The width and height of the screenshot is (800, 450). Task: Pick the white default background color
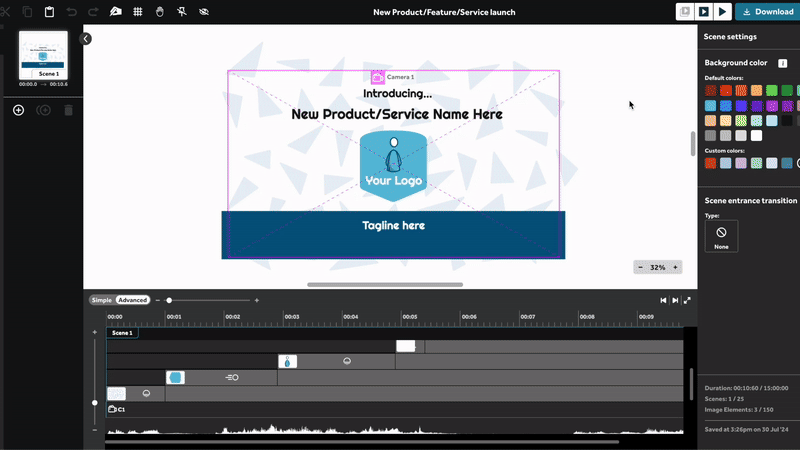pos(757,135)
